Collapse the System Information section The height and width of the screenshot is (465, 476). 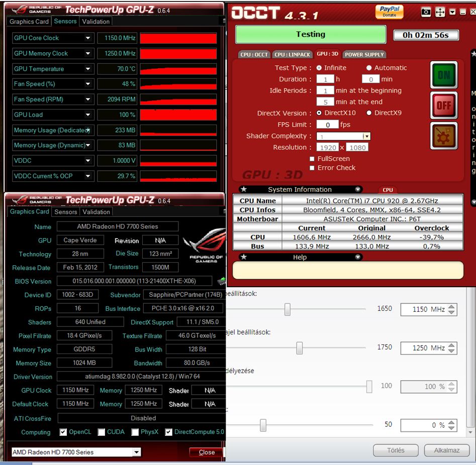click(357, 189)
